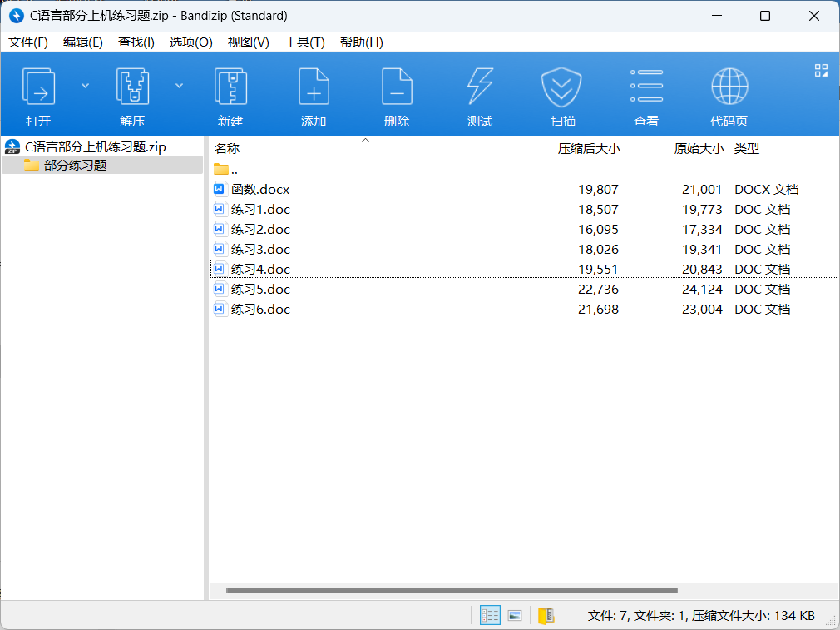Open the 编辑(E) menu
Screen dimensions: 840x630
[82, 42]
